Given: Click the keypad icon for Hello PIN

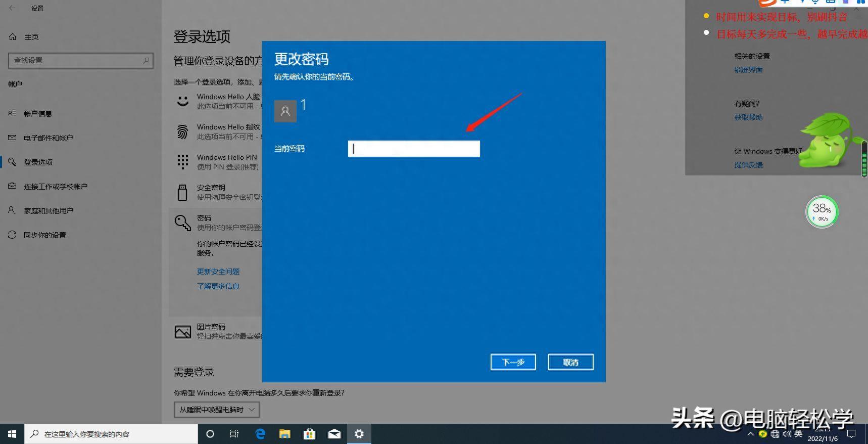Looking at the screenshot, I should (182, 162).
